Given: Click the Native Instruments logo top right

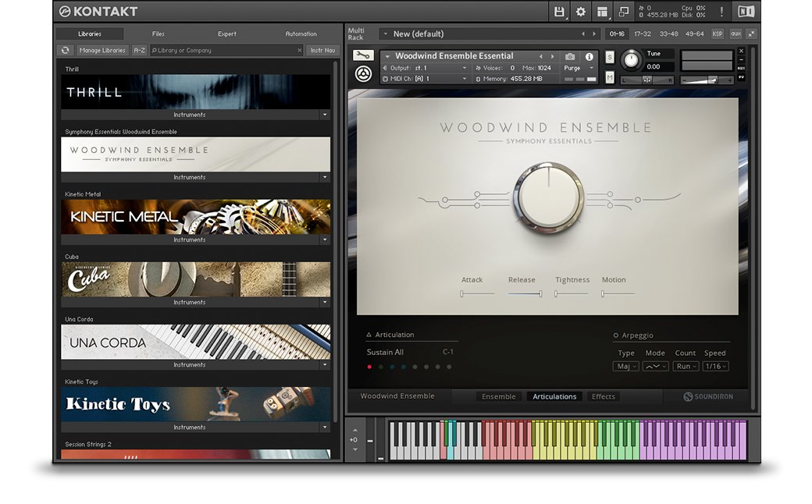Looking at the screenshot, I should point(746,12).
